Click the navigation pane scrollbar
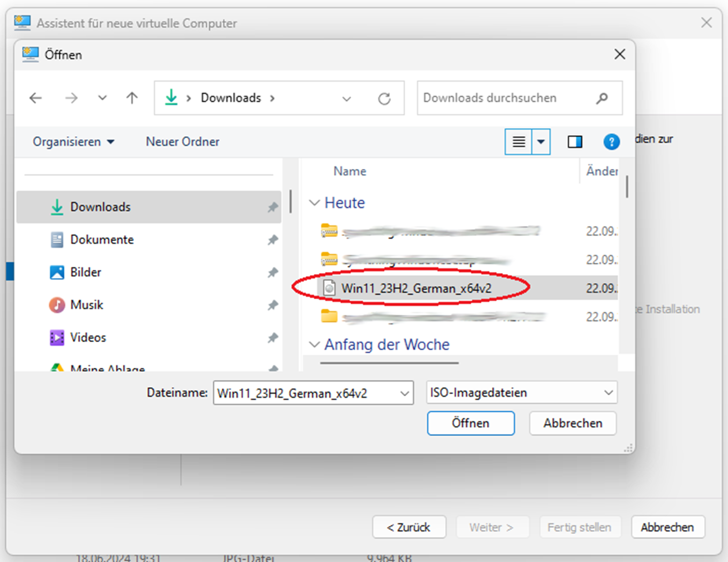 pos(291,201)
